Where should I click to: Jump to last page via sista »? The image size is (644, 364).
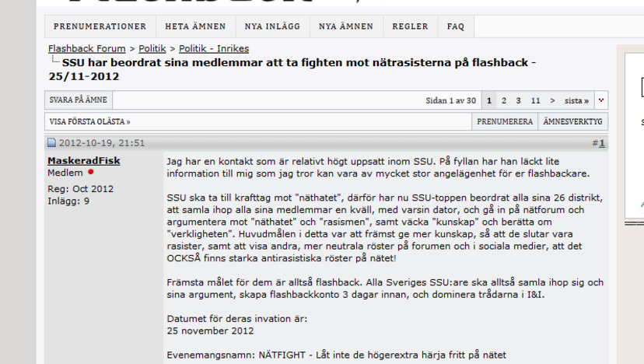pyautogui.click(x=576, y=100)
